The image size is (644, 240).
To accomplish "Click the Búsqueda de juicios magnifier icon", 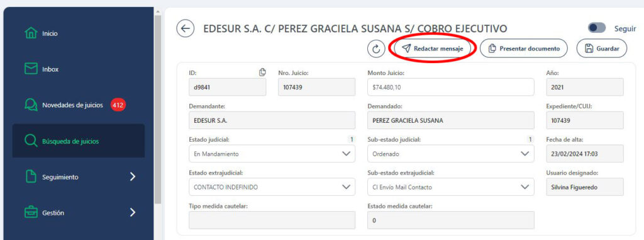I will [31, 141].
